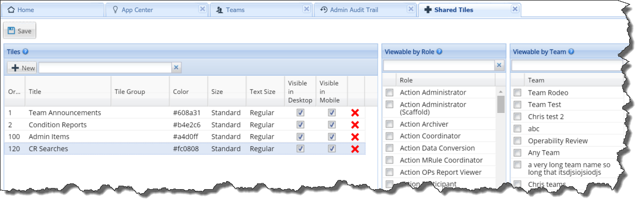Click the Save button

(19, 31)
